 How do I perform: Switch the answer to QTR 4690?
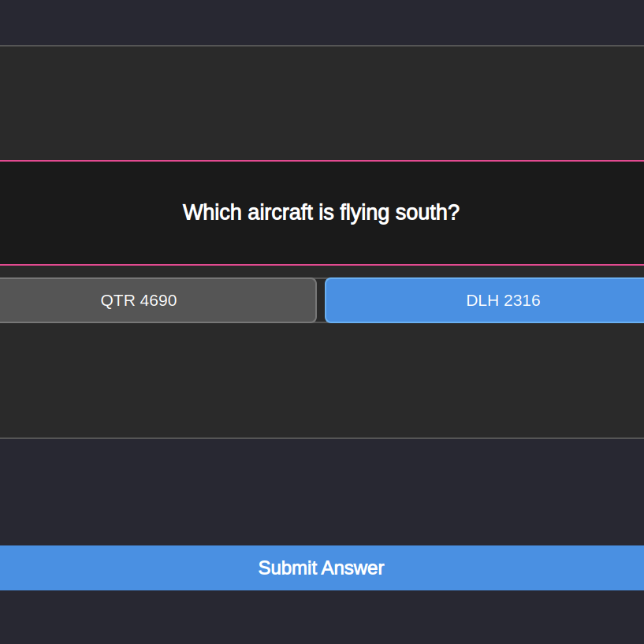click(x=139, y=300)
